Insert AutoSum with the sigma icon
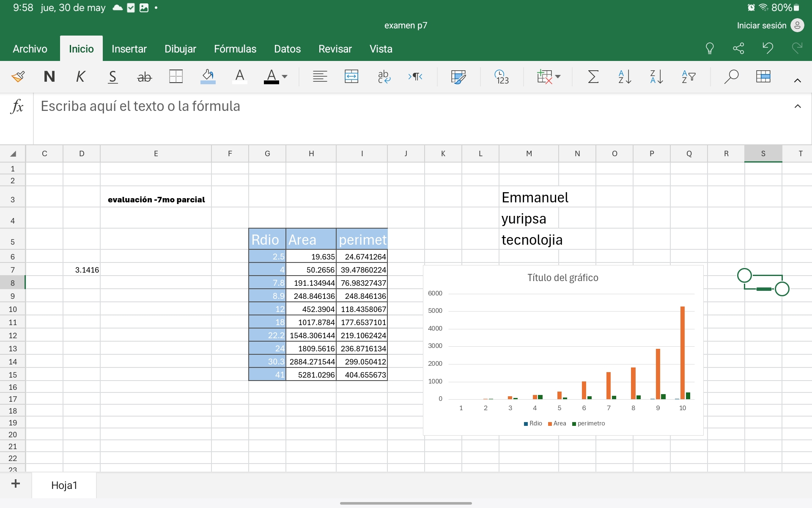 coord(593,77)
